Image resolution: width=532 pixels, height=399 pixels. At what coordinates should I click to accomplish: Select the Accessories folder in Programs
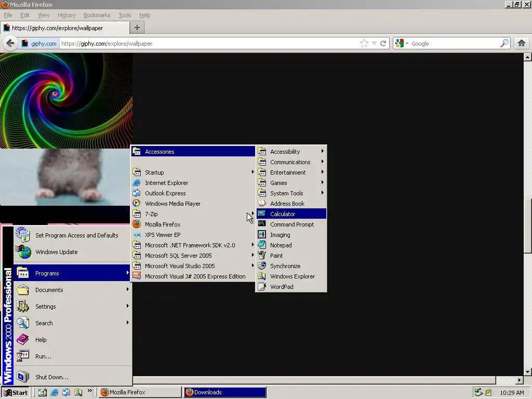[x=193, y=152]
